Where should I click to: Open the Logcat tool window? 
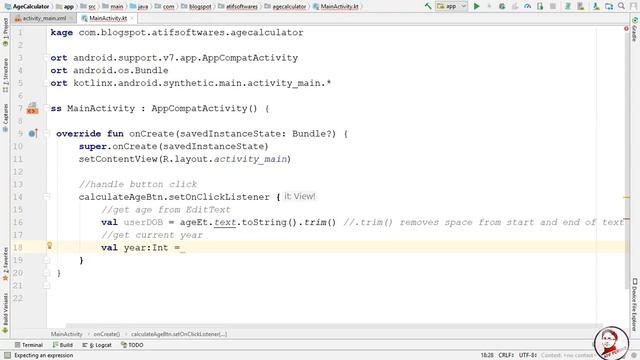[97, 345]
